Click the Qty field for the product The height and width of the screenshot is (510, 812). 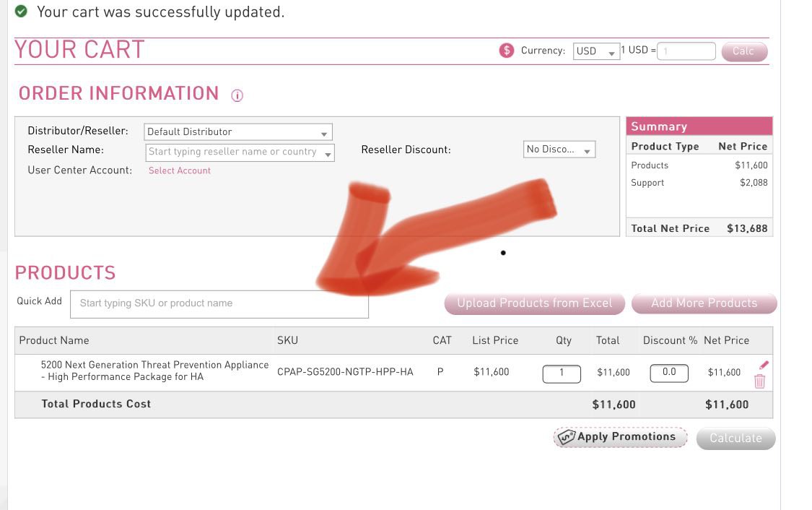562,373
